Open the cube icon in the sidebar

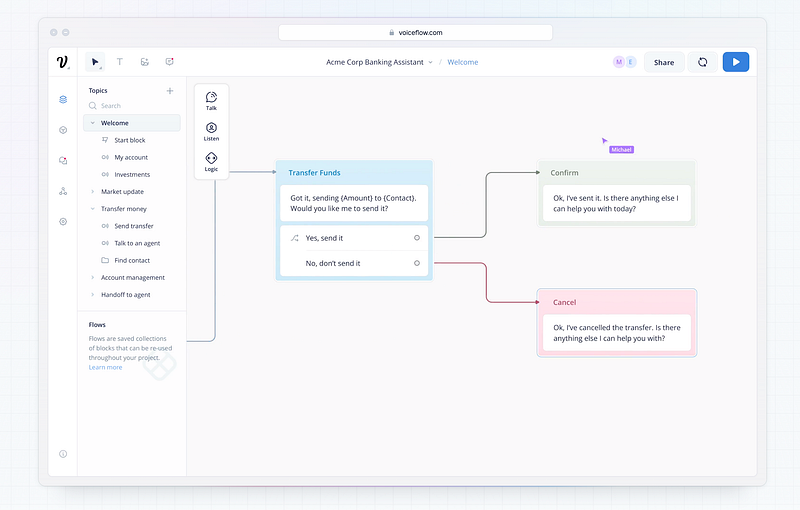point(63,130)
